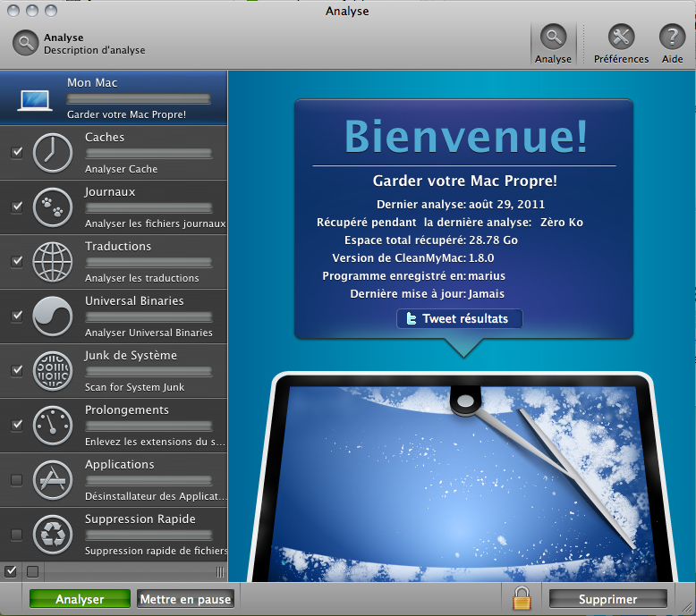696x616 pixels.
Task: Click 'Analyser les traductions' subtitle
Action: pos(142,279)
